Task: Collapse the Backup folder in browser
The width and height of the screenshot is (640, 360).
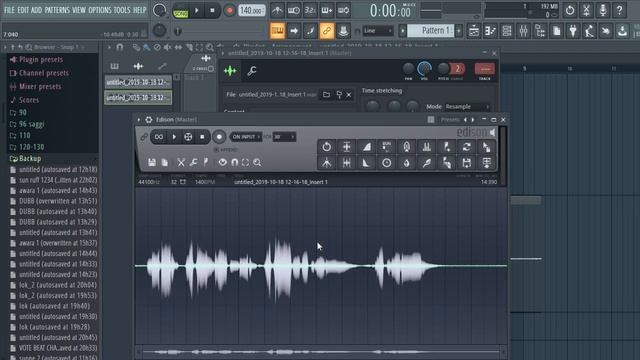Action: click(x=30, y=158)
